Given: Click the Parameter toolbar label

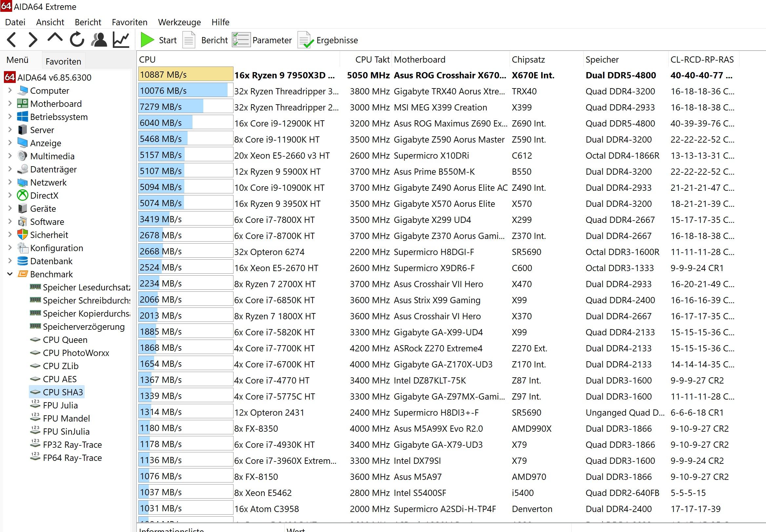Looking at the screenshot, I should 272,40.
